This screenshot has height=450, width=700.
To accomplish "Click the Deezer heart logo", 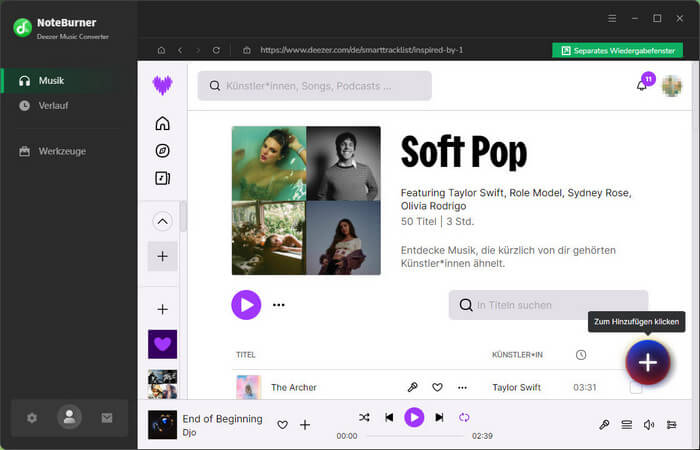I will 162,85.
